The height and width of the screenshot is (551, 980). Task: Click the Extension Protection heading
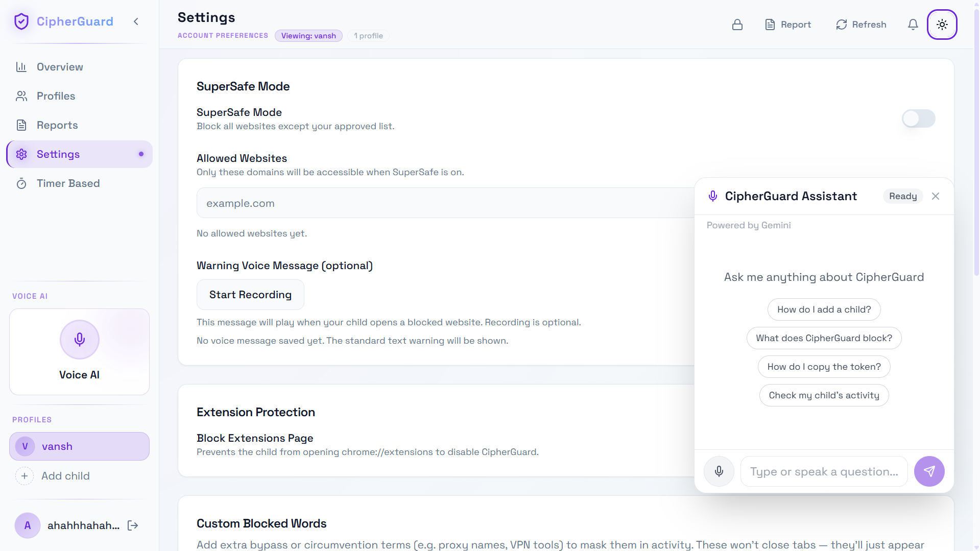click(x=256, y=412)
